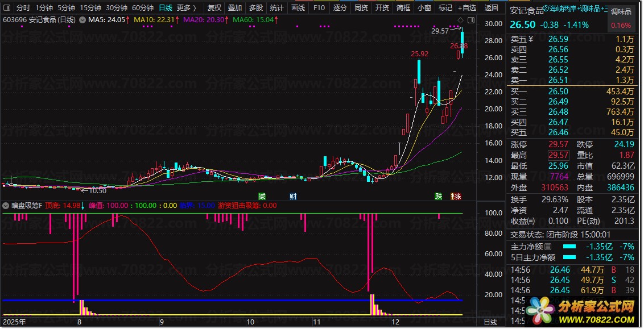Click the 财 event marker on chart
This screenshot has width=644, height=329.
pos(293,197)
